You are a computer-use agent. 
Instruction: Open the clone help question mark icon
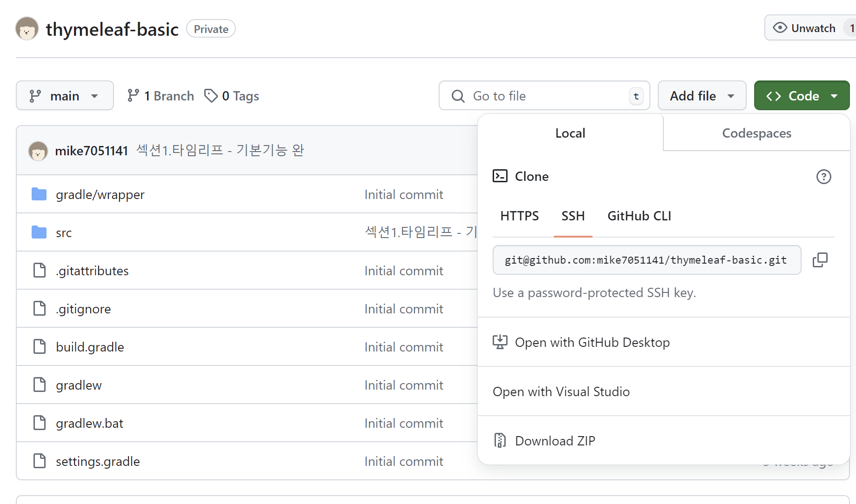tap(823, 177)
